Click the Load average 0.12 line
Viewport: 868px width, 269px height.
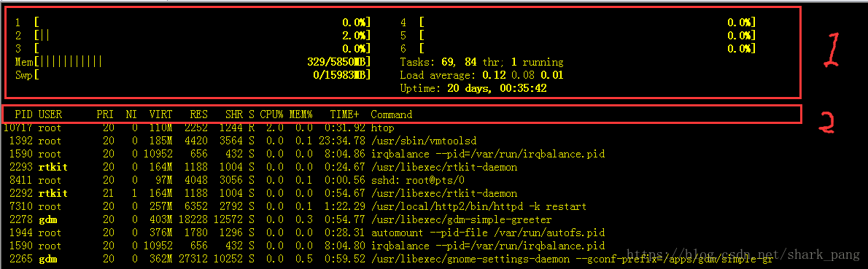481,74
